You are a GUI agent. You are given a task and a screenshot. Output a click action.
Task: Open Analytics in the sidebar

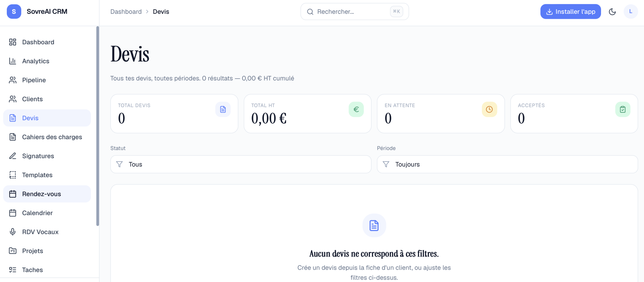point(47,61)
